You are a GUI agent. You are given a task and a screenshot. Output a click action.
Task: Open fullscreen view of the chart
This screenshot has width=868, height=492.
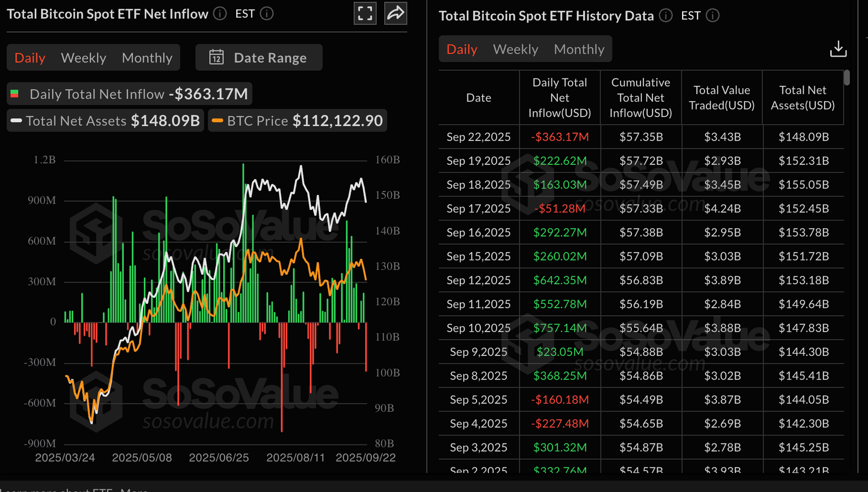(365, 14)
